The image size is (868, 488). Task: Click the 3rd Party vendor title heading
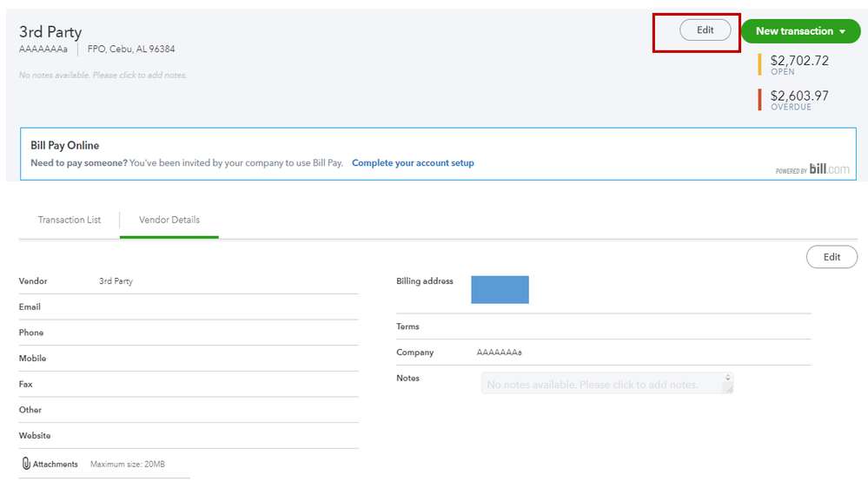tap(50, 32)
